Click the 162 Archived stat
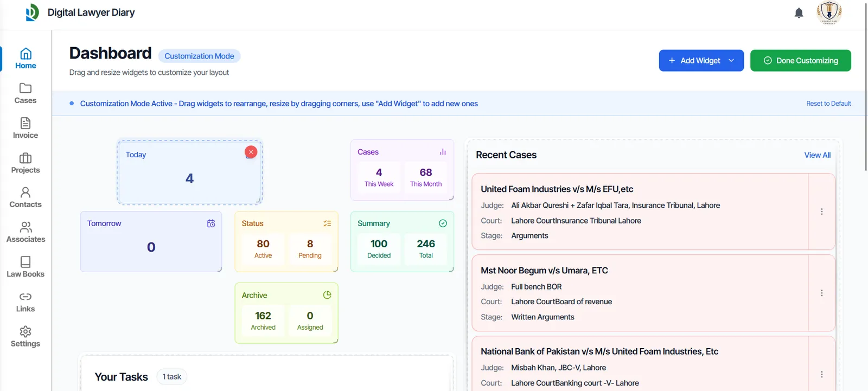Image resolution: width=868 pixels, height=391 pixels. pyautogui.click(x=263, y=321)
